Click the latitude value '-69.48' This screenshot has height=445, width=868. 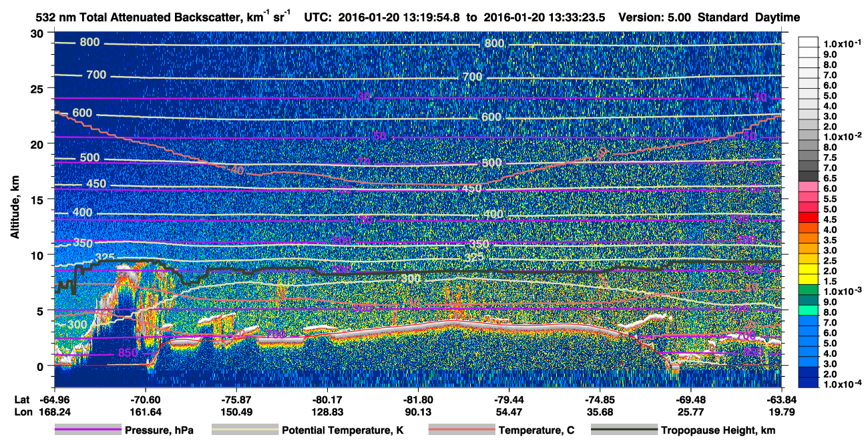coord(690,399)
